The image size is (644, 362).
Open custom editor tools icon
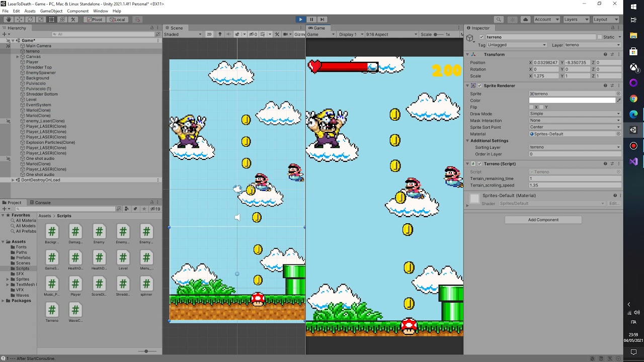tap(73, 20)
